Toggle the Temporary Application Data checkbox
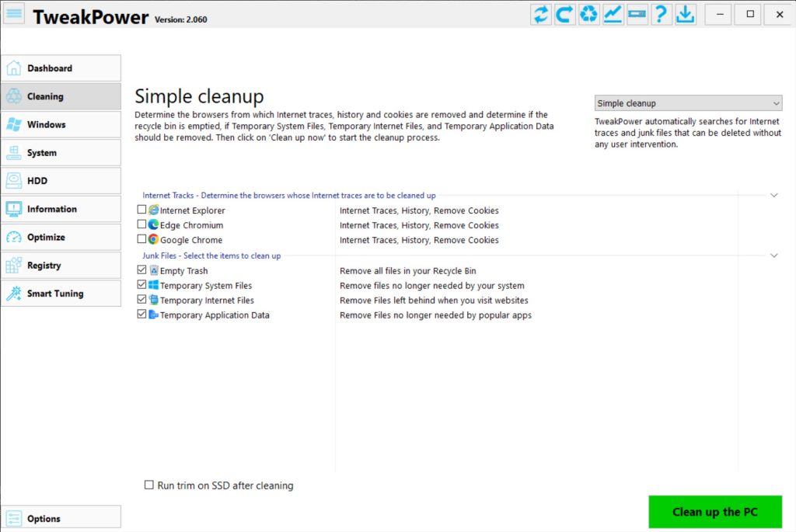The image size is (796, 532). tap(141, 314)
